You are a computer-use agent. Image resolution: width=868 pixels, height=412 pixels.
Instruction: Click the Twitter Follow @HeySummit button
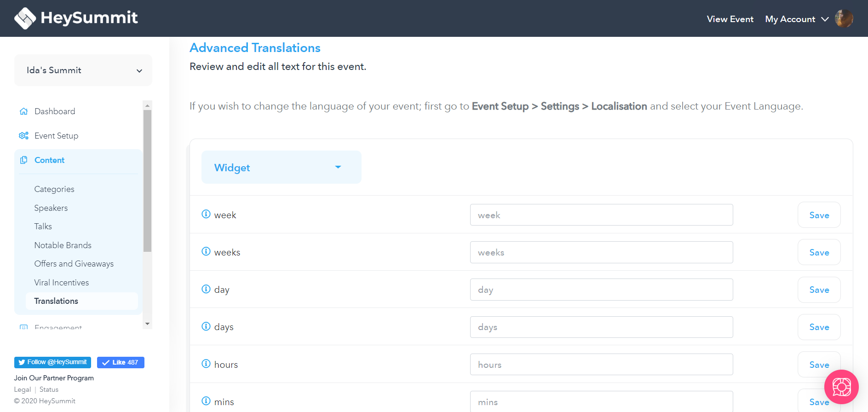(52, 362)
